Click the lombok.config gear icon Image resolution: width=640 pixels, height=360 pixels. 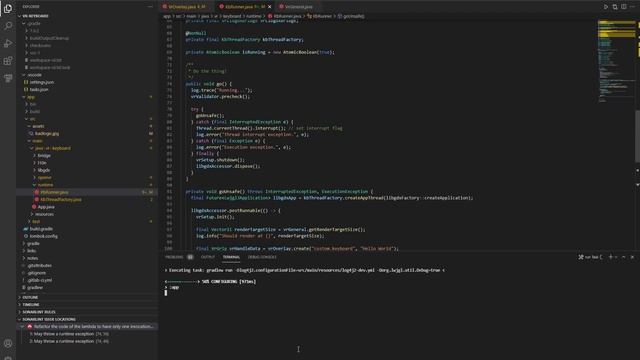(x=26, y=236)
